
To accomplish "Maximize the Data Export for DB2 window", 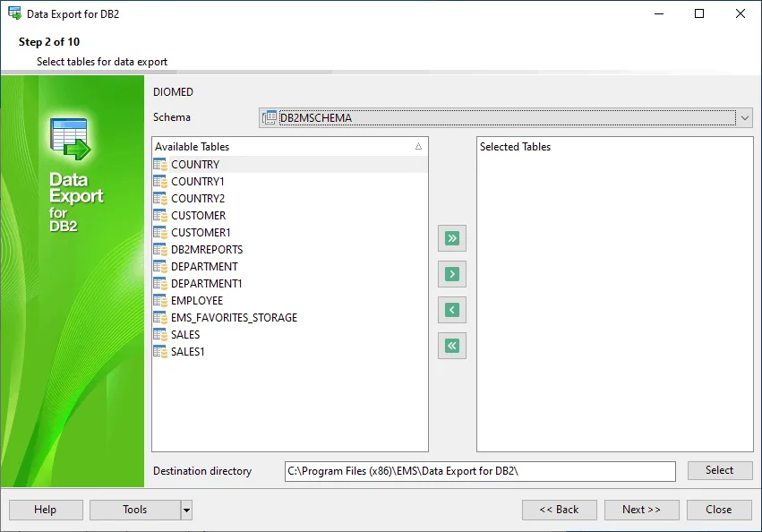I will [x=699, y=13].
